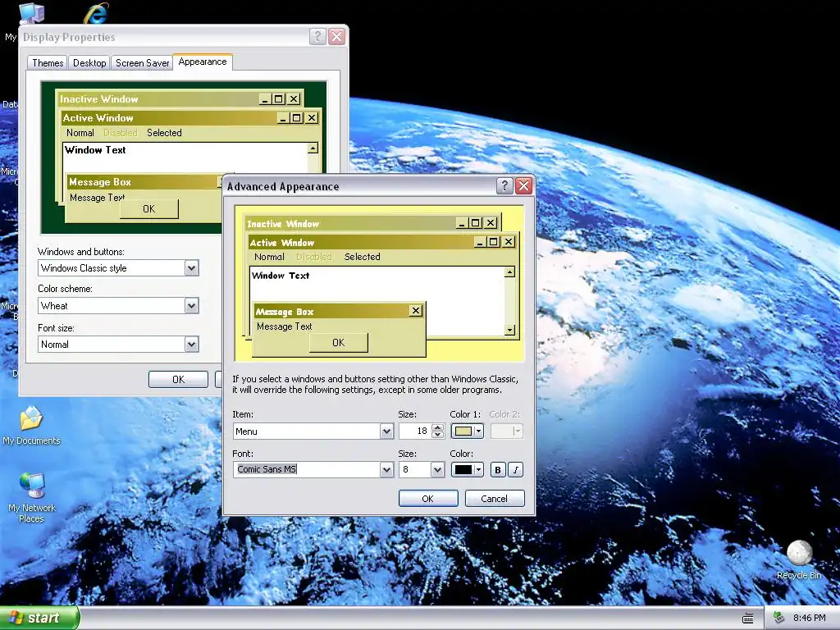This screenshot has height=630, width=840.
Task: Toggle the Italic font button
Action: pos(515,470)
